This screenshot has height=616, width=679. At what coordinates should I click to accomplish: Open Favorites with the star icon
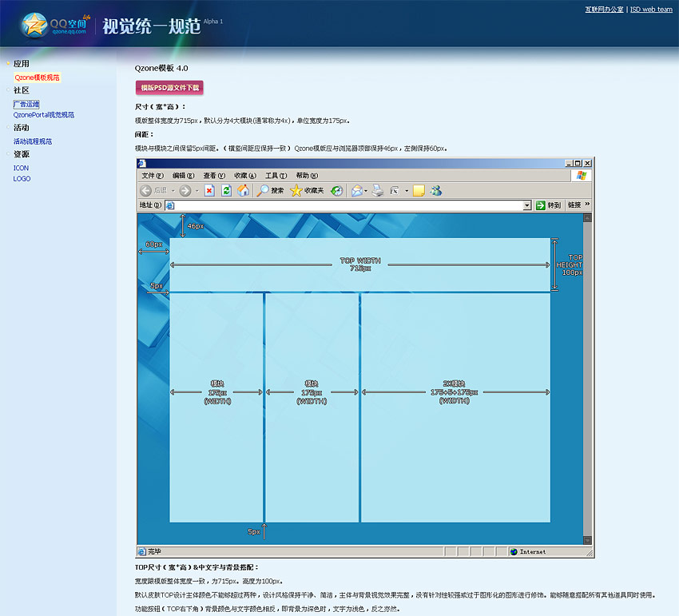(x=296, y=190)
